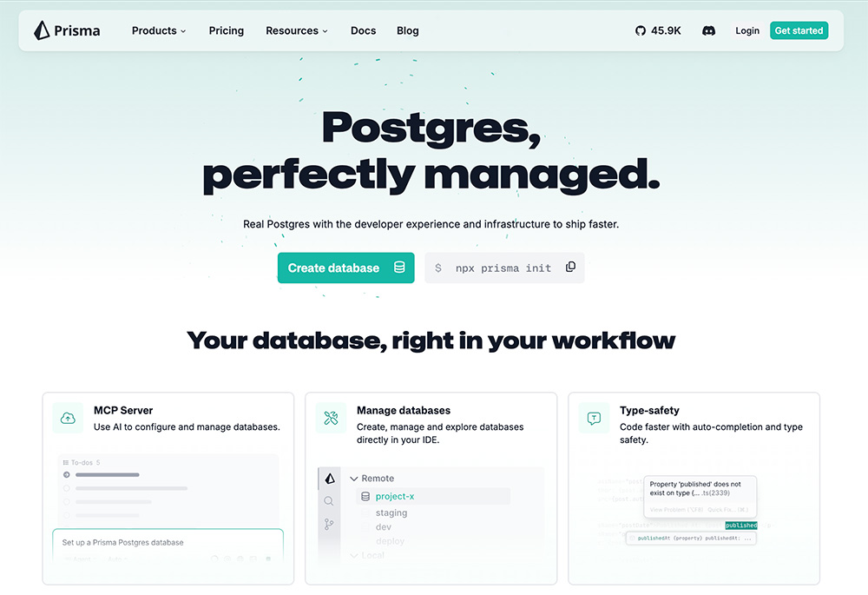The height and width of the screenshot is (595, 868).
Task: Click the Manage databases tools icon
Action: coord(331,419)
